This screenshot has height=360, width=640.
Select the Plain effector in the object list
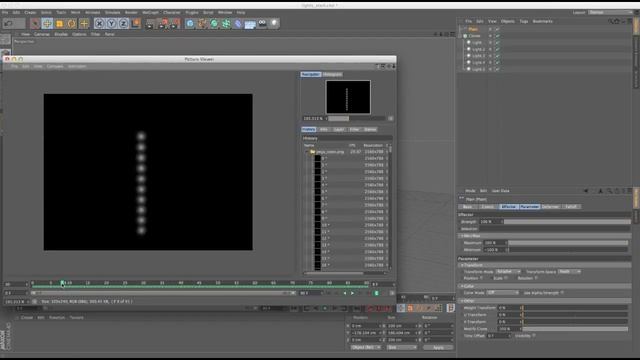[473, 29]
